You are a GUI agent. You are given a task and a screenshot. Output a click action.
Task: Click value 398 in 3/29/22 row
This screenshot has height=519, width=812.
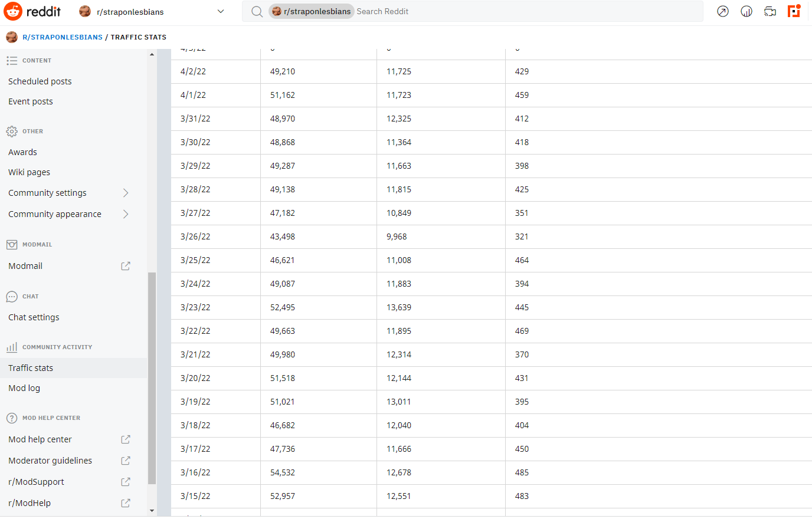click(x=522, y=166)
